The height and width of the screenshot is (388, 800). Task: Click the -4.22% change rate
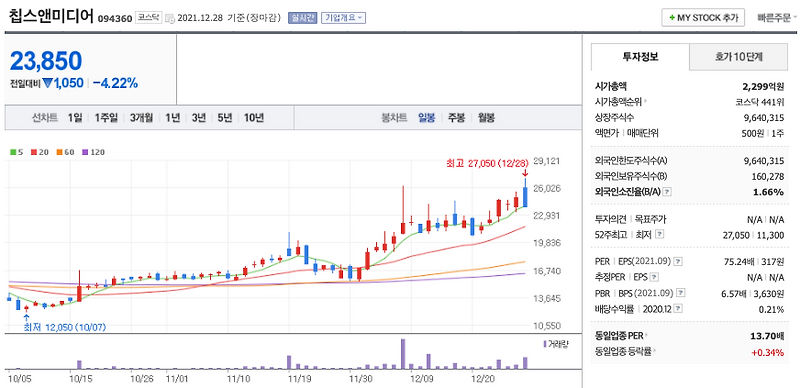pyautogui.click(x=115, y=83)
